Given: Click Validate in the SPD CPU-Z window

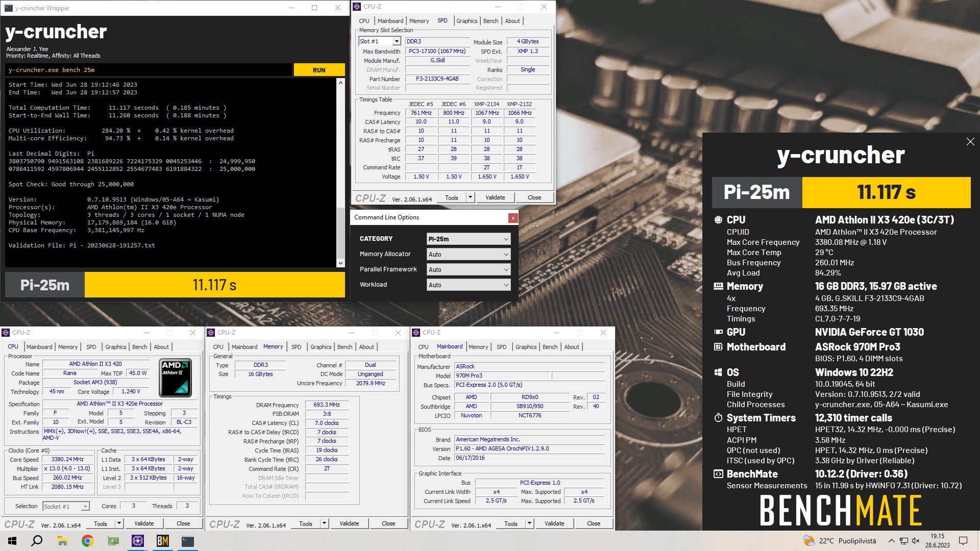Looking at the screenshot, I should click(495, 197).
